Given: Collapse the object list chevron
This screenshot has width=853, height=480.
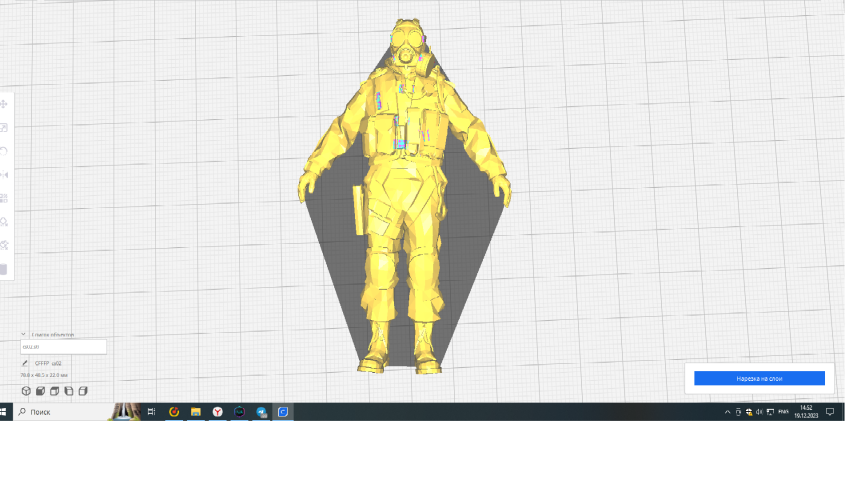Looking at the screenshot, I should [x=23, y=334].
